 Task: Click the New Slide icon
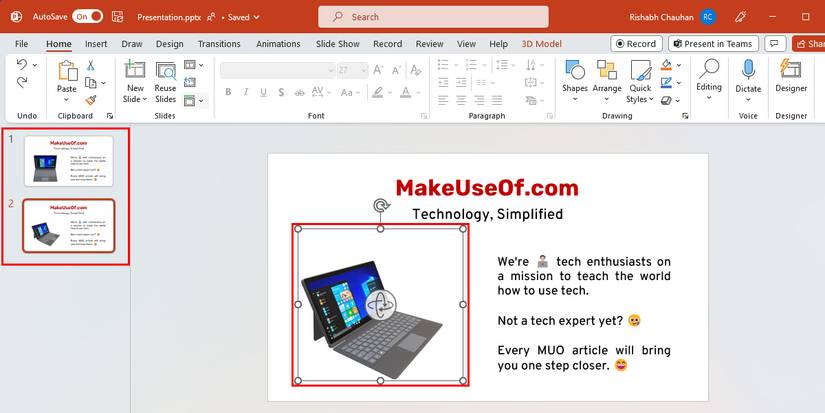tap(135, 70)
